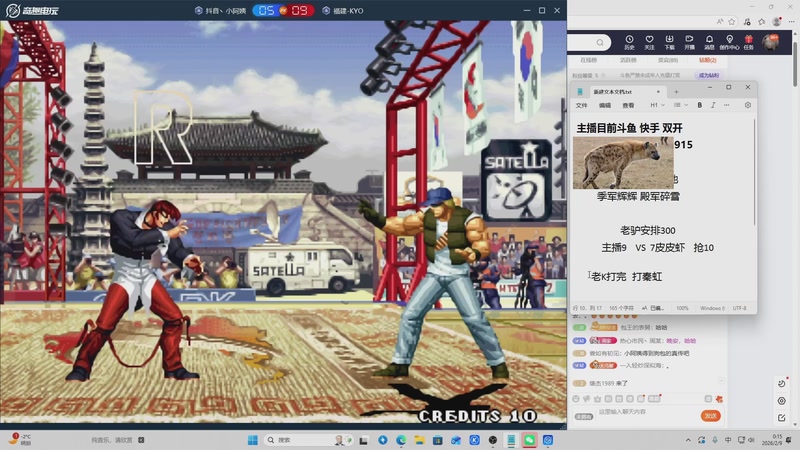
Task: Click the target icon on right sidebar
Action: pyautogui.click(x=782, y=401)
